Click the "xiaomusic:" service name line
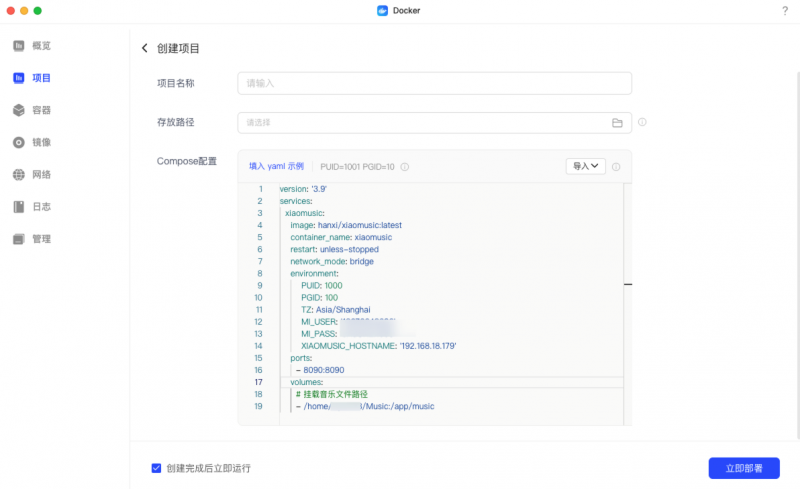This screenshot has height=489, width=800. click(305, 213)
